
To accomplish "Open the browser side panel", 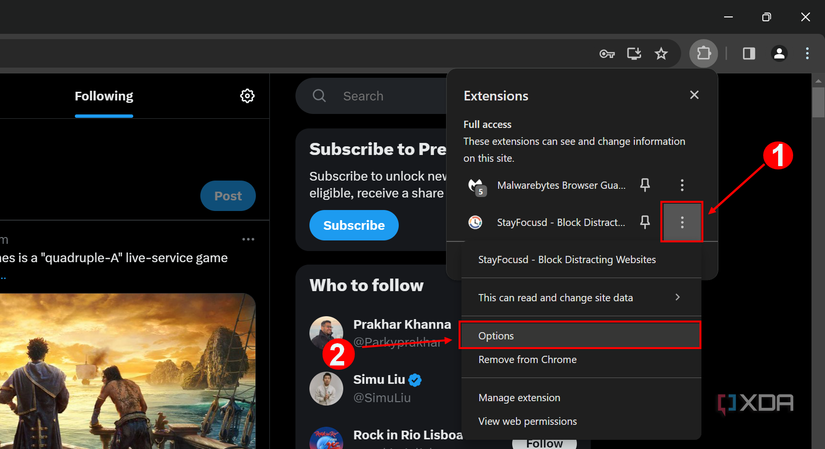I will point(749,53).
